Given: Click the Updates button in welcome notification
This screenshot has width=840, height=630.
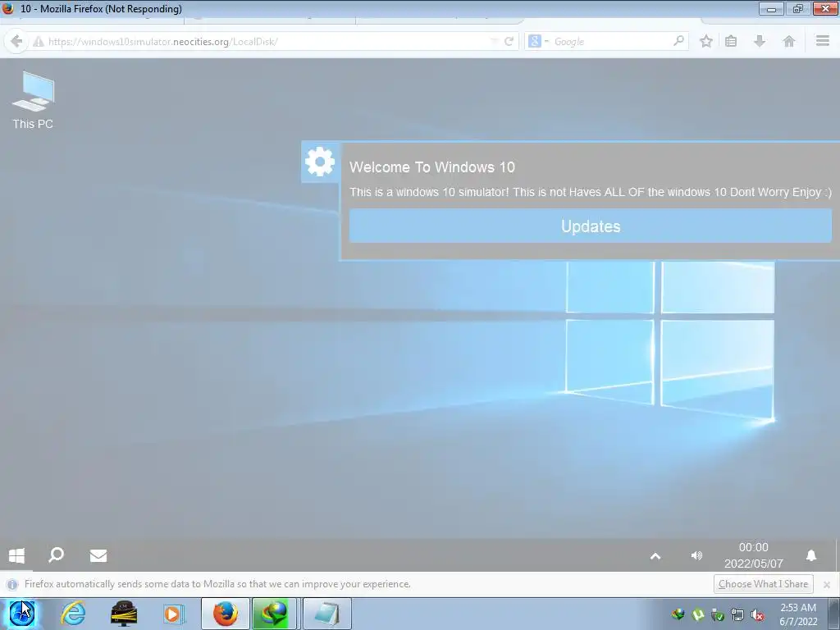Looking at the screenshot, I should click(591, 226).
